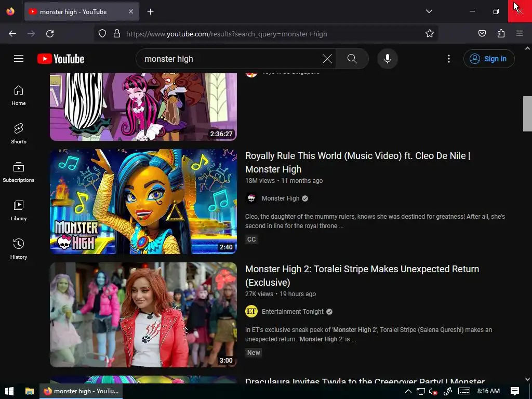Screen dimensions: 532x399
Task: Click the Monster High channel avatar
Action: [x=251, y=198]
